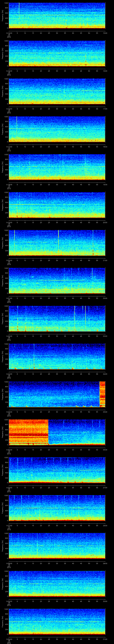Click the 17:00 end time label
Screen dimensions: 114x644
(x=105, y=109)
